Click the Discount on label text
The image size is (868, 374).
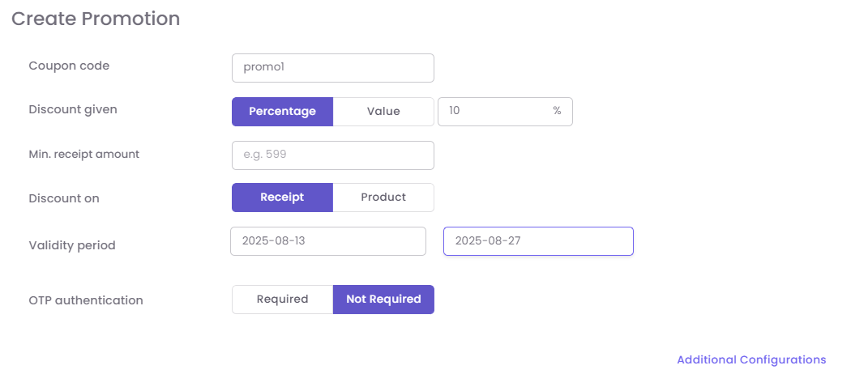pyautogui.click(x=64, y=198)
